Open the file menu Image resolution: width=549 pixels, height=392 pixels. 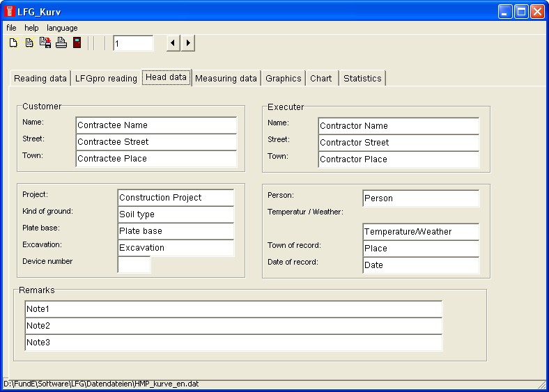(x=11, y=28)
